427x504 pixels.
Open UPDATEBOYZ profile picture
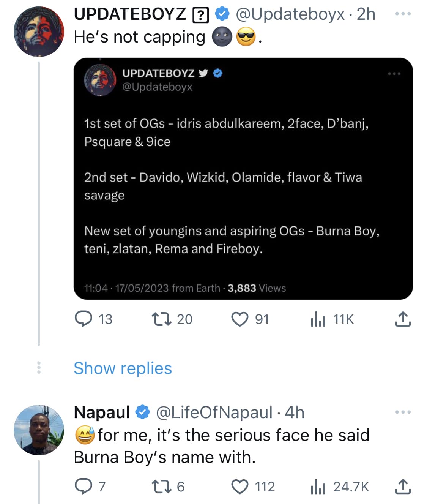(39, 32)
